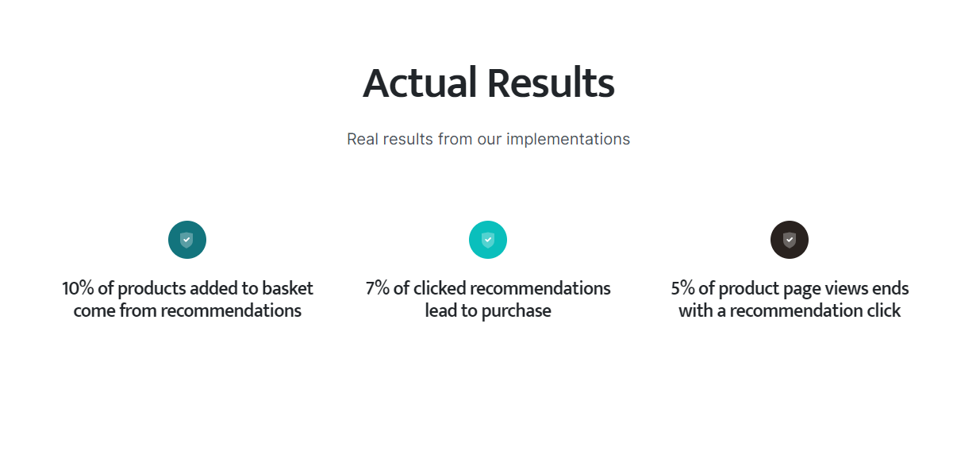The width and height of the screenshot is (980, 470).
Task: Click the black shield checkmark icon
Action: [790, 240]
